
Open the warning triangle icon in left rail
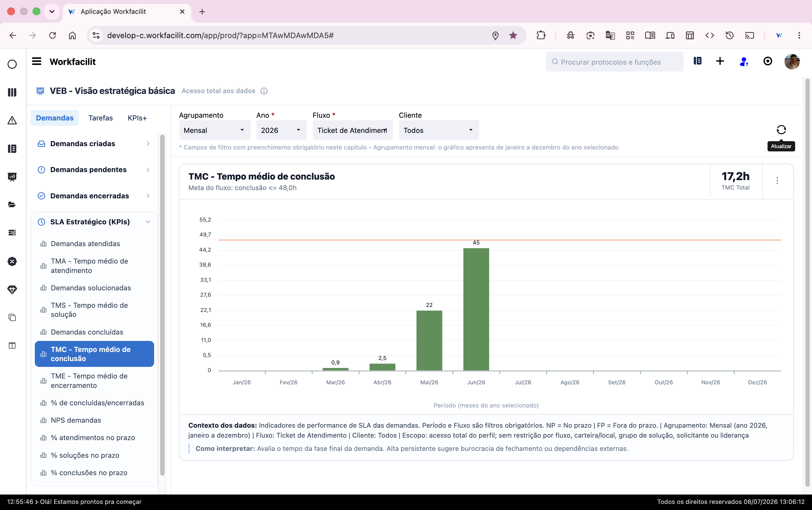pyautogui.click(x=12, y=120)
